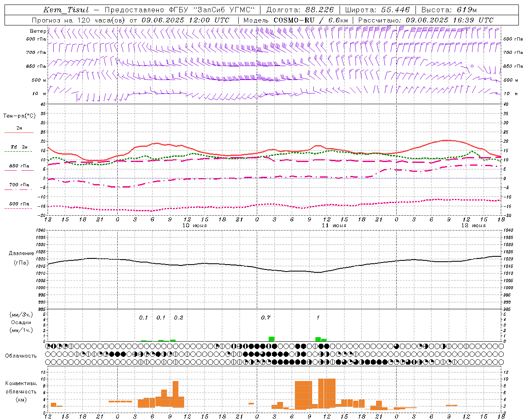The image size is (525, 420).
Task: Click the Облачность cloud cover label
Action: tap(21, 356)
